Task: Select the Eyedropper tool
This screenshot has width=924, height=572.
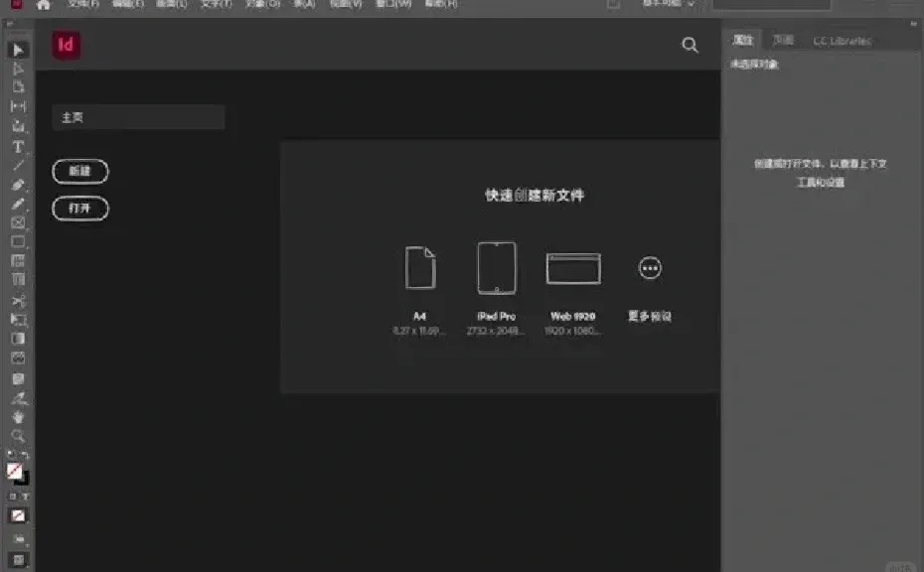Action: point(17,399)
